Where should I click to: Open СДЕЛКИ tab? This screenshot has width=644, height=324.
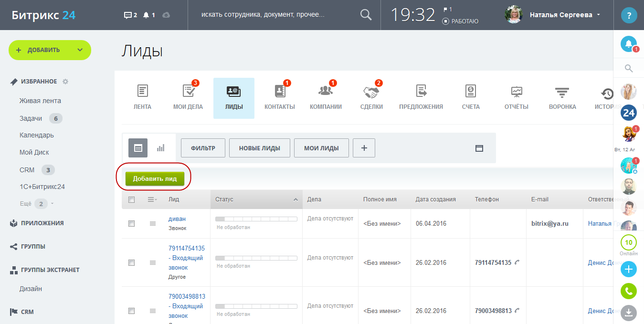click(371, 98)
